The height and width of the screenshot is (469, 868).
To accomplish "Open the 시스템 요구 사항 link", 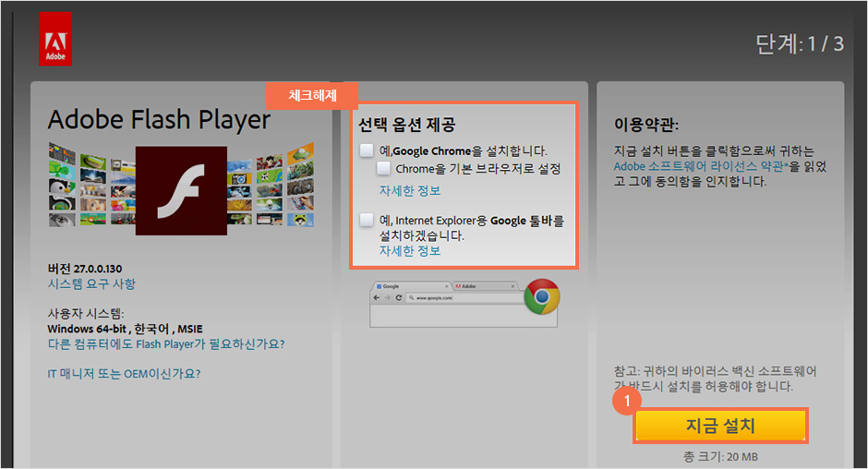I will coord(91,284).
